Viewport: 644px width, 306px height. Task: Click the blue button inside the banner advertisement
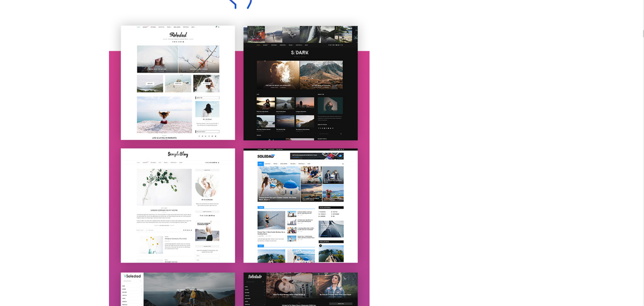click(295, 157)
